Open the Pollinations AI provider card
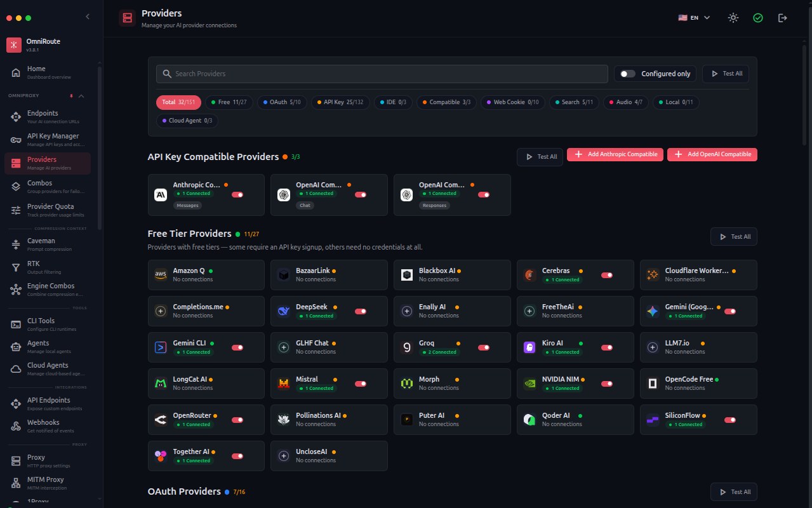Viewport: 812px width, 508px height. 329,420
